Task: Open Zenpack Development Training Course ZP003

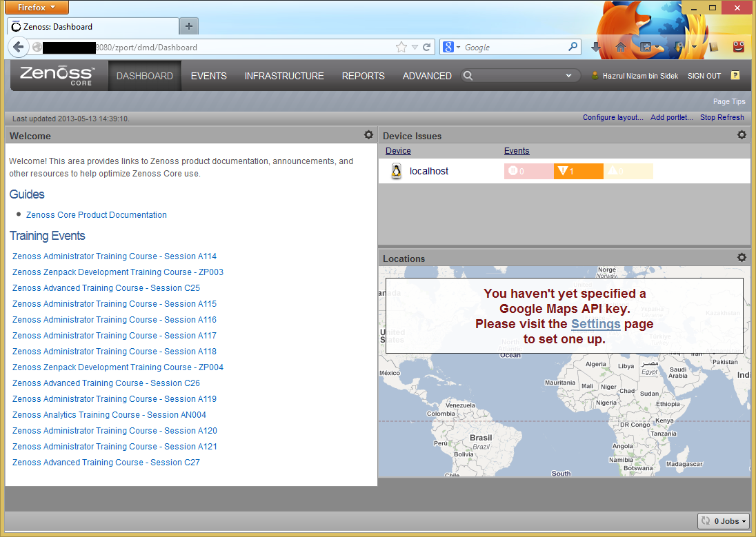Action: point(118,272)
